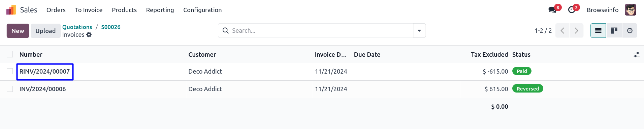Go to next page arrow
Screen dimensions: 644x129
[576, 31]
